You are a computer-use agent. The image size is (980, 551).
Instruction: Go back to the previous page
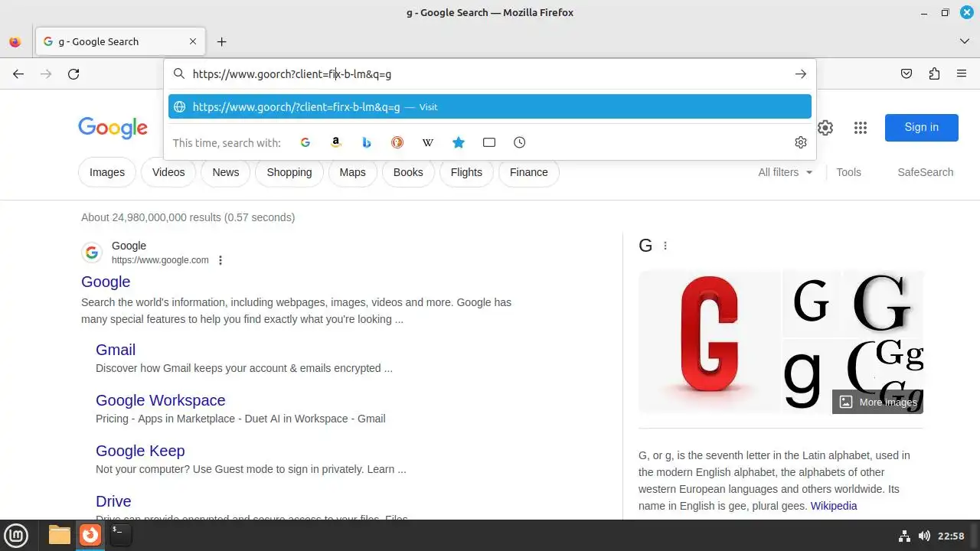pyautogui.click(x=18, y=74)
